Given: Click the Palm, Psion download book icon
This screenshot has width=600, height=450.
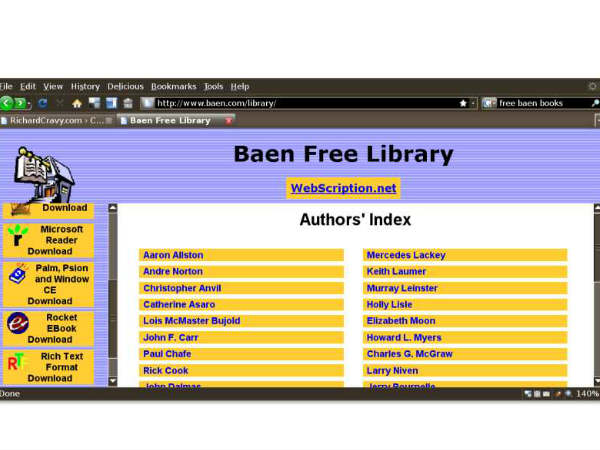Looking at the screenshot, I should [17, 274].
